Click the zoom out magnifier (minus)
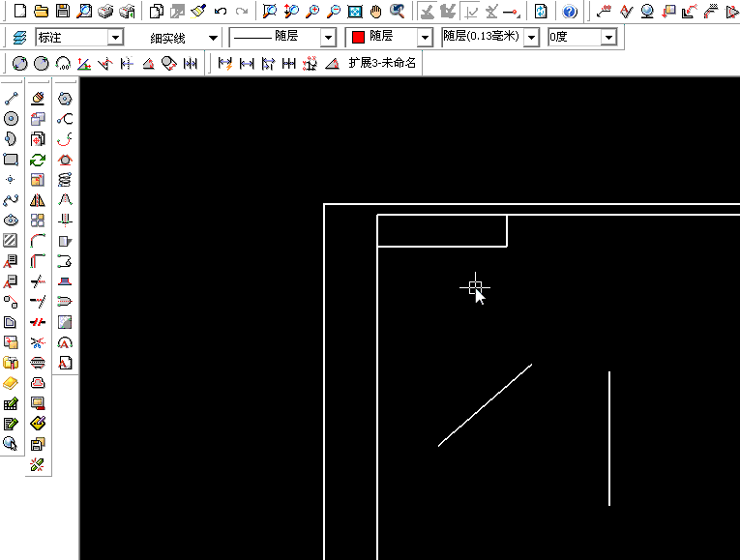The width and height of the screenshot is (740, 560). tap(333, 11)
